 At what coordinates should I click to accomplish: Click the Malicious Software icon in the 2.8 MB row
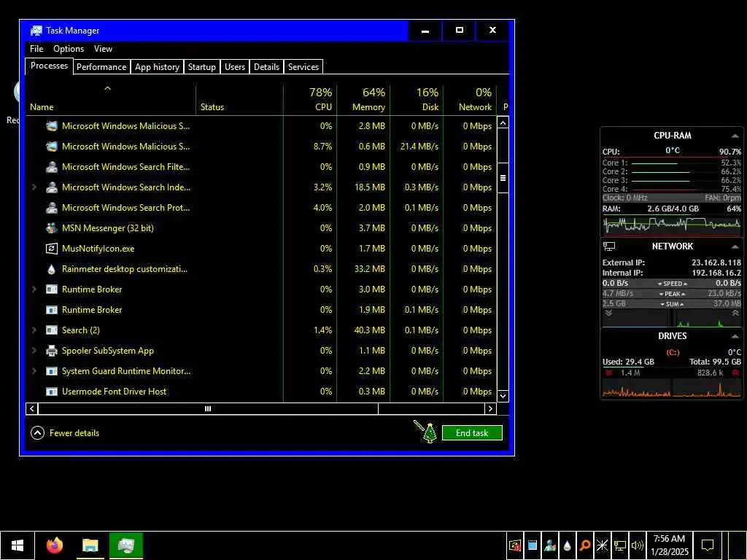point(52,126)
